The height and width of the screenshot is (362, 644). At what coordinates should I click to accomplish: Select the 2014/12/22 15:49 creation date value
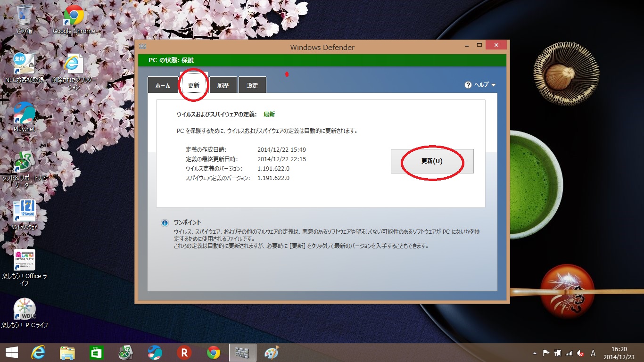[281, 150]
